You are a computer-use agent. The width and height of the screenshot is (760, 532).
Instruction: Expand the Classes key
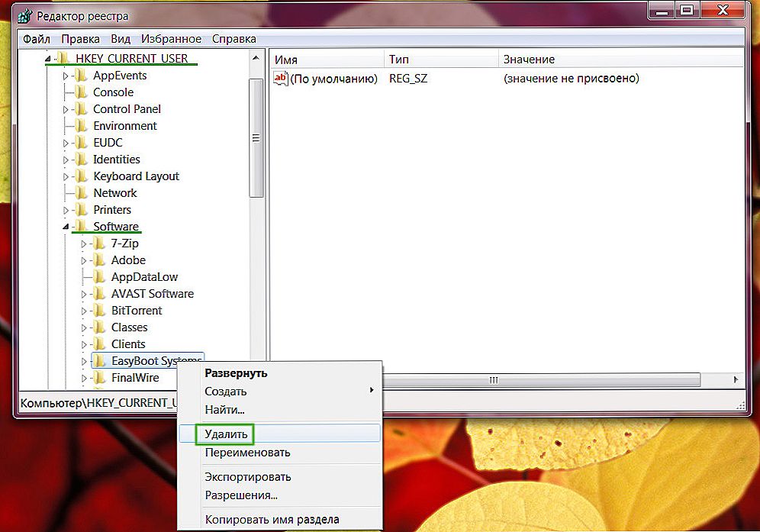click(x=83, y=328)
